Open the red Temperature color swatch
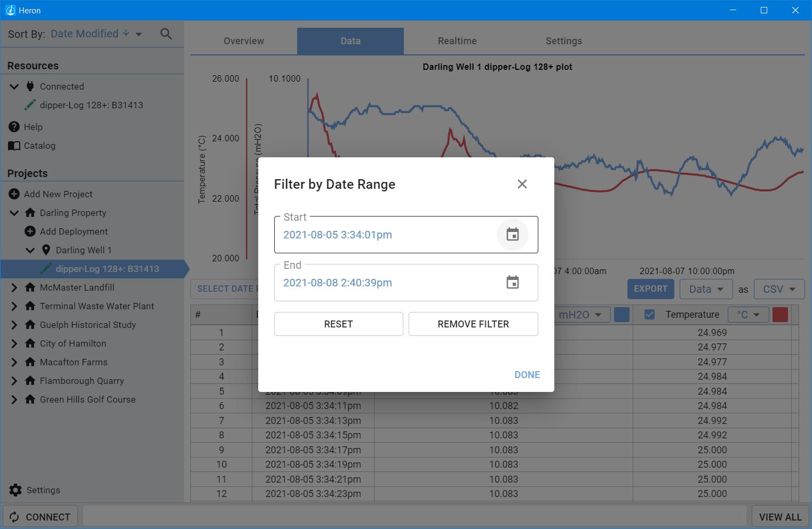The image size is (812, 529). (x=780, y=315)
